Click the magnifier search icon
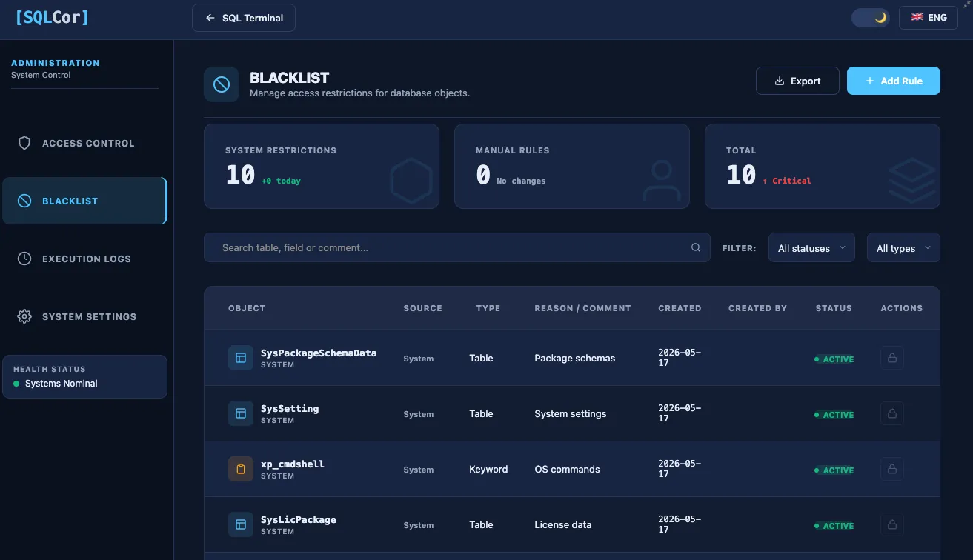Viewport: 973px width, 560px height. click(696, 247)
